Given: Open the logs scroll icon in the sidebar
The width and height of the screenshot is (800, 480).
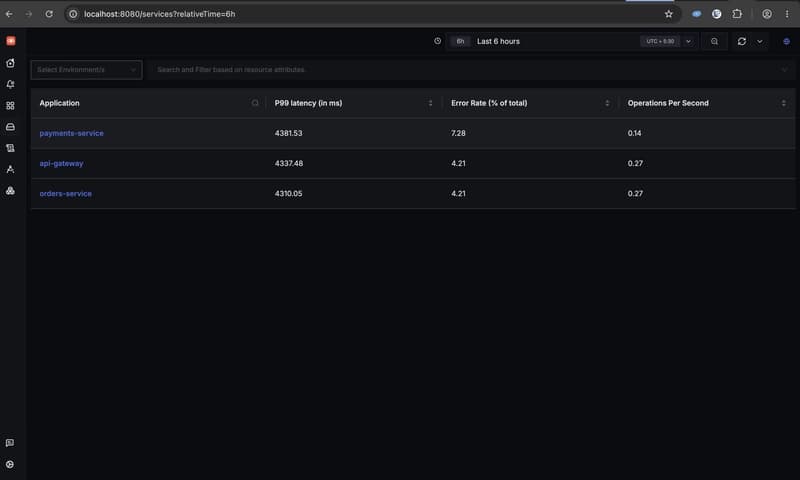Looking at the screenshot, I should (10, 148).
